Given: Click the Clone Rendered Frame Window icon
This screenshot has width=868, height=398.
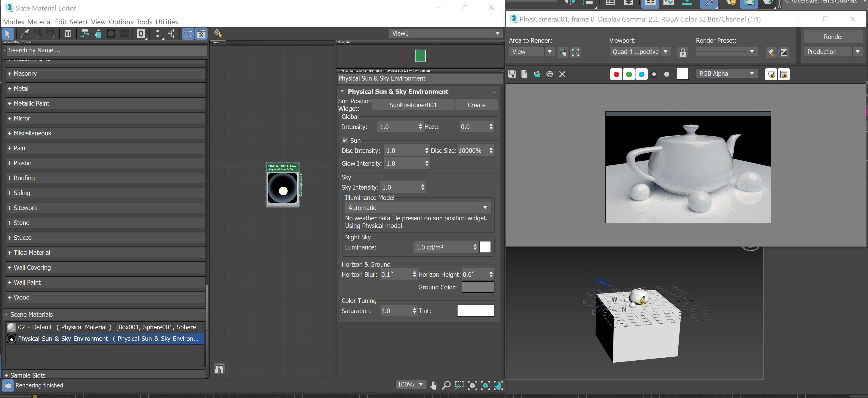Looking at the screenshot, I should 537,74.
